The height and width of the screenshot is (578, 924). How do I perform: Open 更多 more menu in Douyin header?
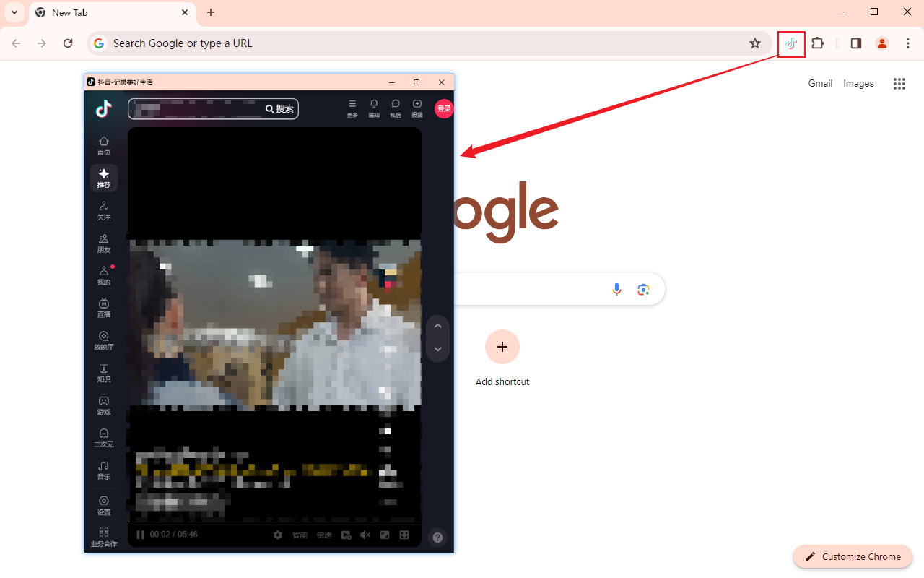coord(352,108)
